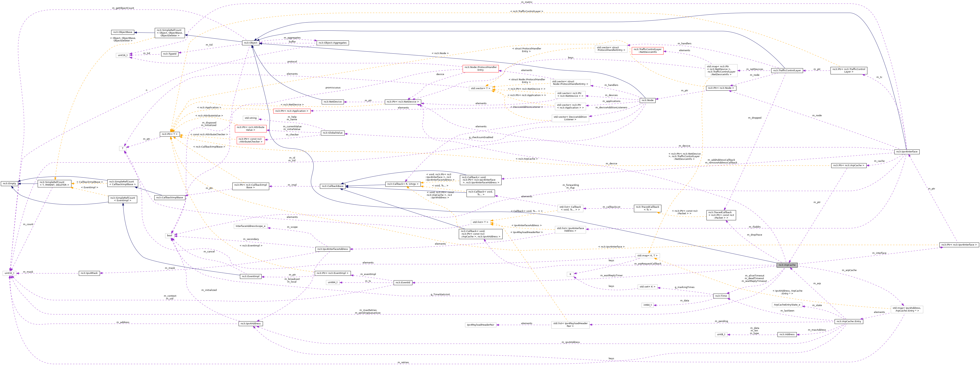
Task: Open the ns3::Node::ProtocolHandlerEntry node
Action: coord(480,69)
